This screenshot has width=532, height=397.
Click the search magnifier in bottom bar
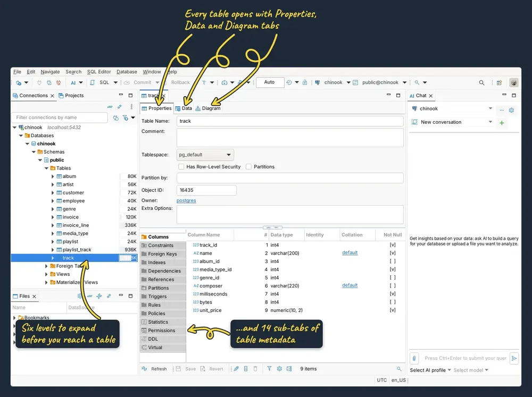[399, 368]
